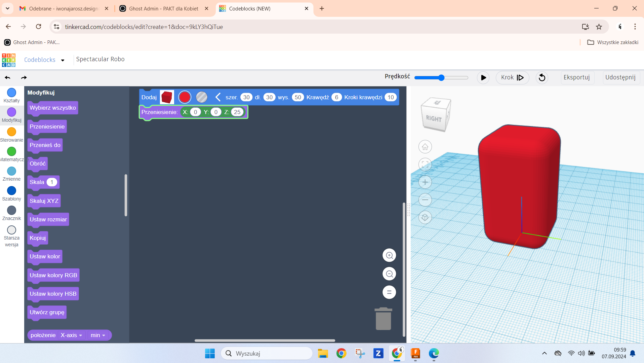Select the Ustaw kolor block
Screen dimensions: 644x363
(x=45, y=256)
